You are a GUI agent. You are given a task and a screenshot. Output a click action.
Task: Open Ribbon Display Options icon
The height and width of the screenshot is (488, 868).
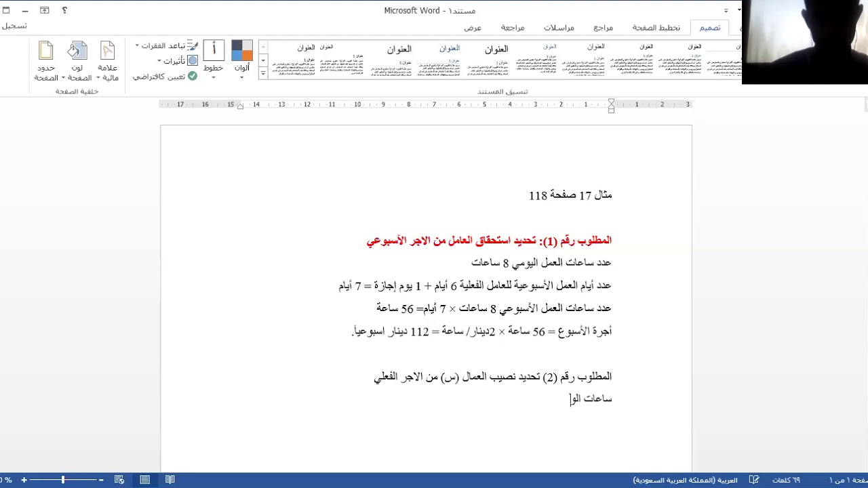point(44,10)
